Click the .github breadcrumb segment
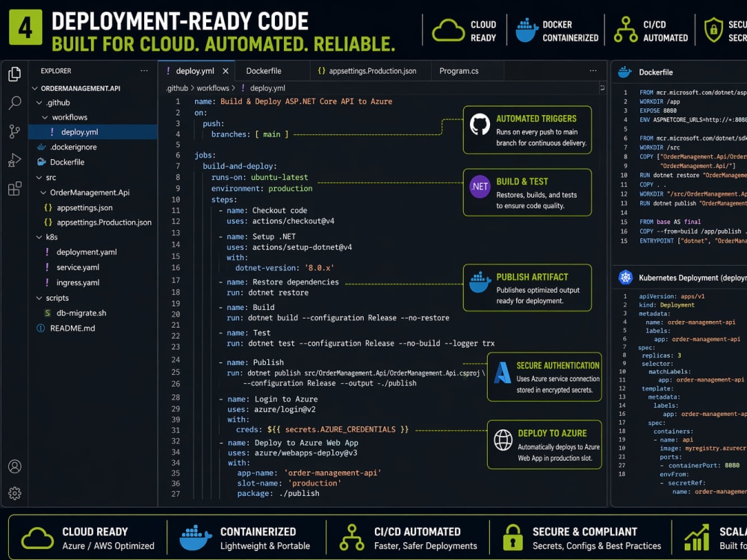 click(177, 88)
